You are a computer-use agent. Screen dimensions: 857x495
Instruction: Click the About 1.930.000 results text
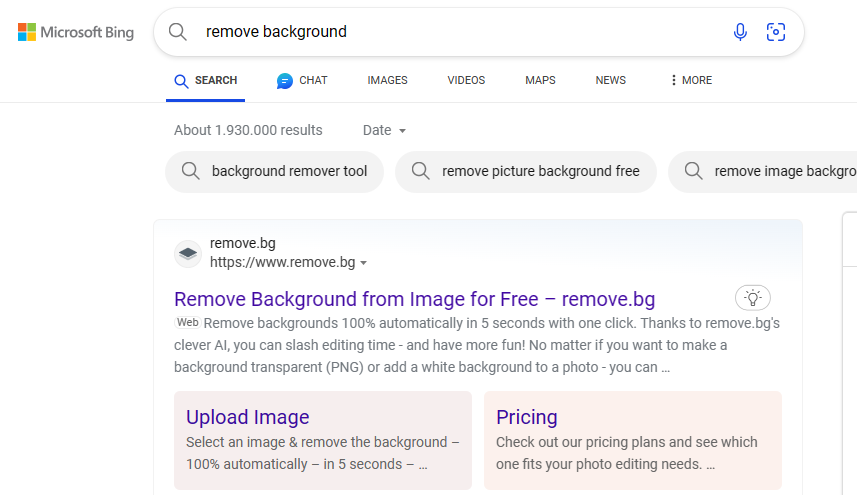248,130
